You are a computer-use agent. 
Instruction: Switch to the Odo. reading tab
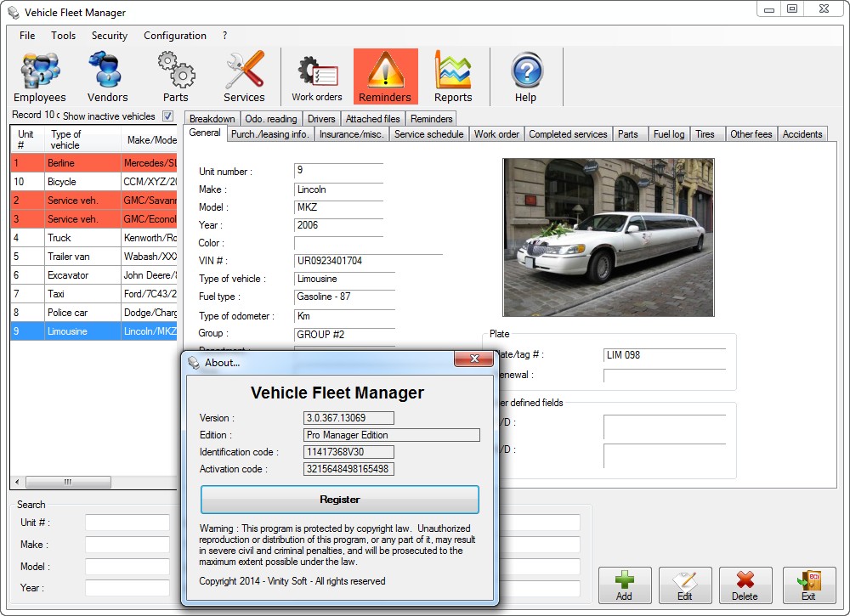pyautogui.click(x=271, y=119)
